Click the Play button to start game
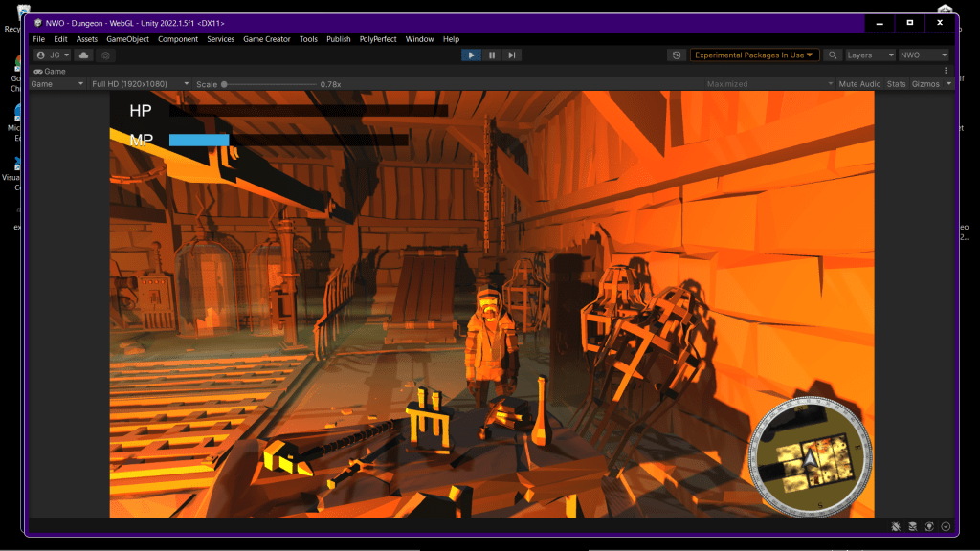Image resolution: width=980 pixels, height=551 pixels. click(471, 55)
